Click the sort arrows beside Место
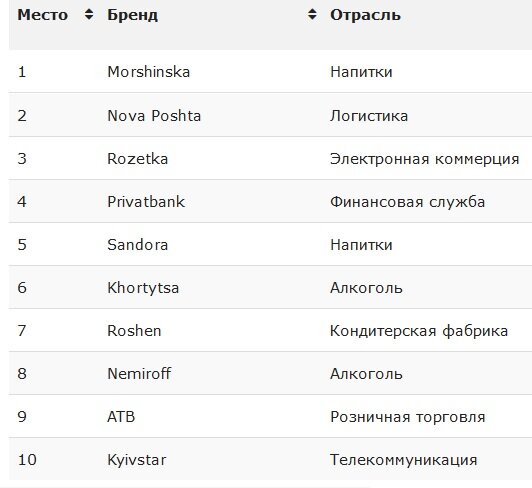This screenshot has height=488, width=532. pyautogui.click(x=89, y=15)
